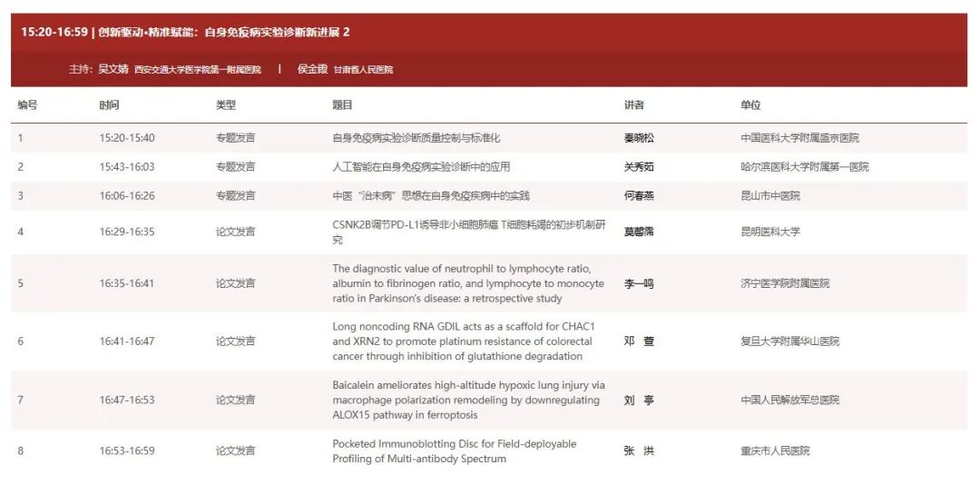This screenshot has width=980, height=485.
Task: Click host affiliation 西安交通大学医学院第一附属医院
Action: coord(198,69)
